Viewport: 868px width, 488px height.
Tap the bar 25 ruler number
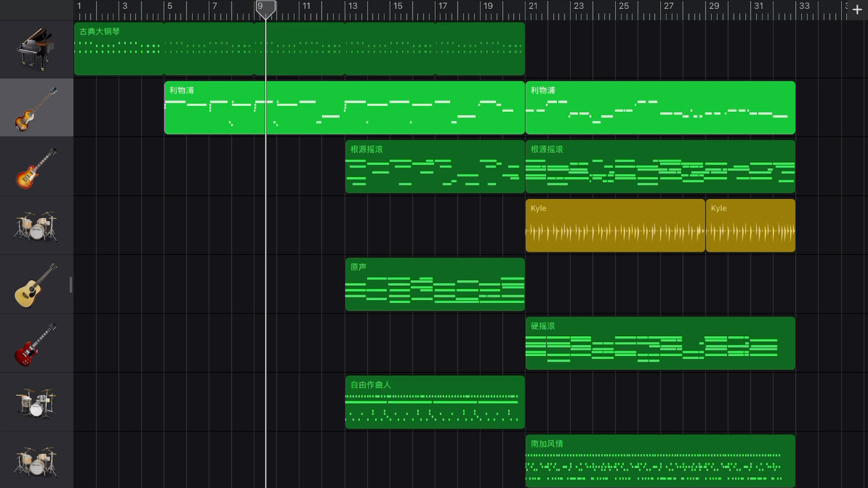point(624,6)
